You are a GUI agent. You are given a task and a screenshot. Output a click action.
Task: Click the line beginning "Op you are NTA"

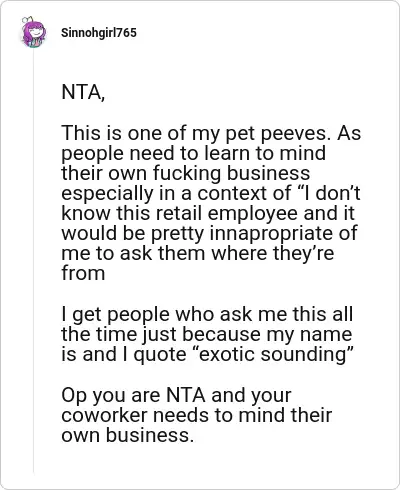tap(176, 395)
